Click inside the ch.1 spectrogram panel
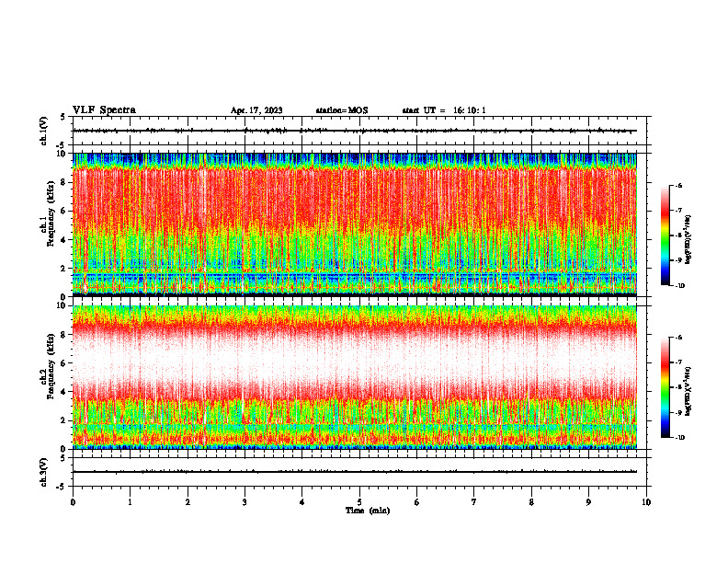The image size is (728, 563). click(x=355, y=224)
